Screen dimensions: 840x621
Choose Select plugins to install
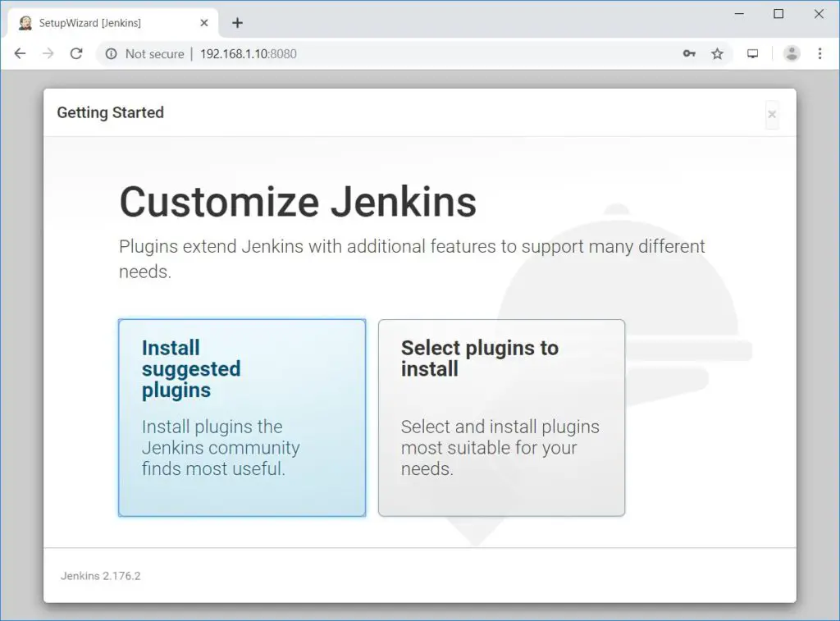coord(501,418)
